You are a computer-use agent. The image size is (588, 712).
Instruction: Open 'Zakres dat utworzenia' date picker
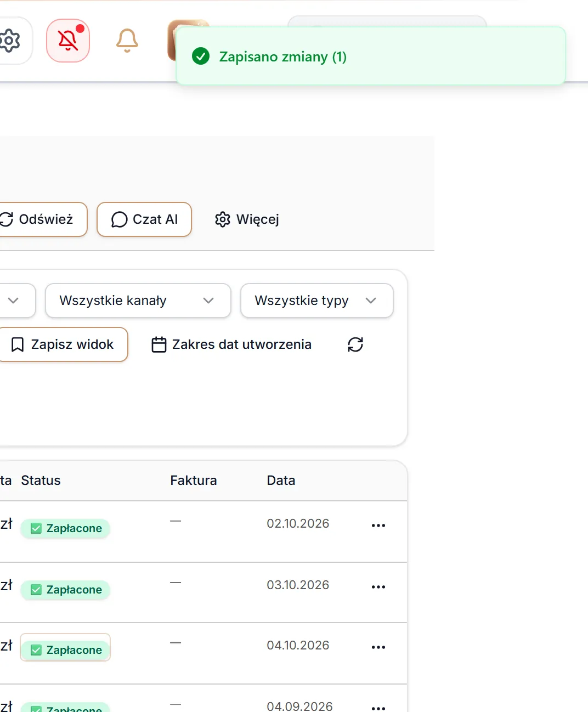click(231, 344)
